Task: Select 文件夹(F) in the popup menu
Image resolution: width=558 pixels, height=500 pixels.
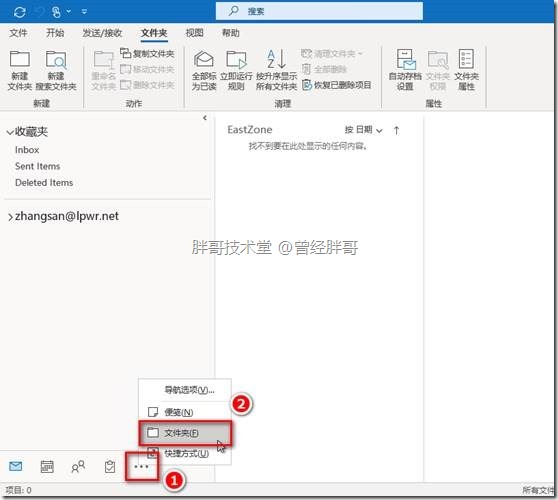Action: pos(185,433)
